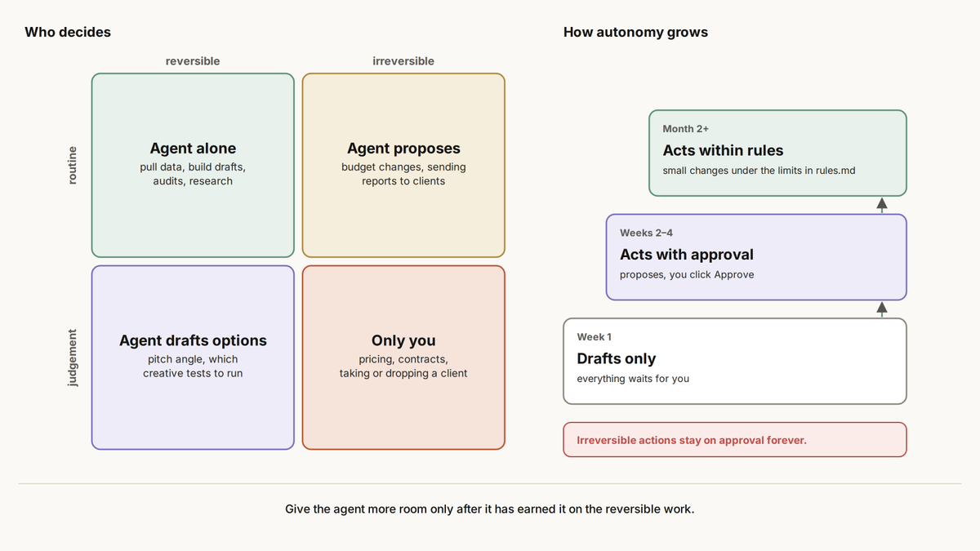Select the "Drafts only" title
The image size is (980, 551).
[x=616, y=358]
